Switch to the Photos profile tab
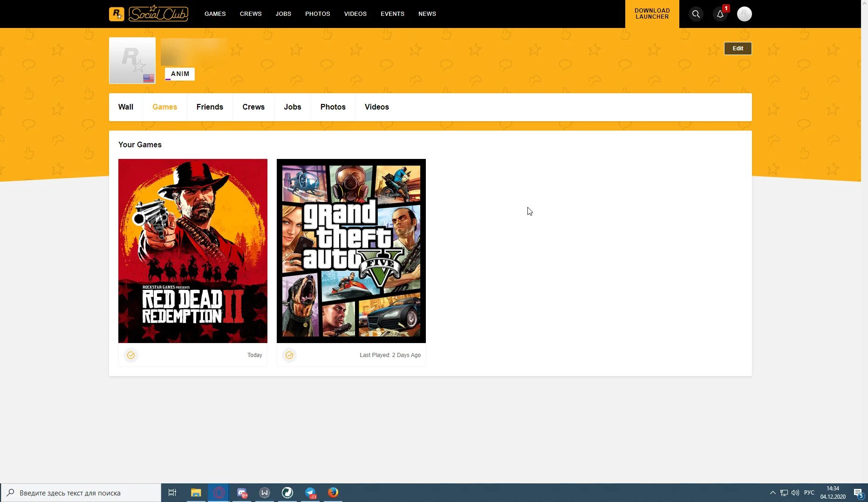Screen dimensions: 868x502 pyautogui.click(x=333, y=107)
